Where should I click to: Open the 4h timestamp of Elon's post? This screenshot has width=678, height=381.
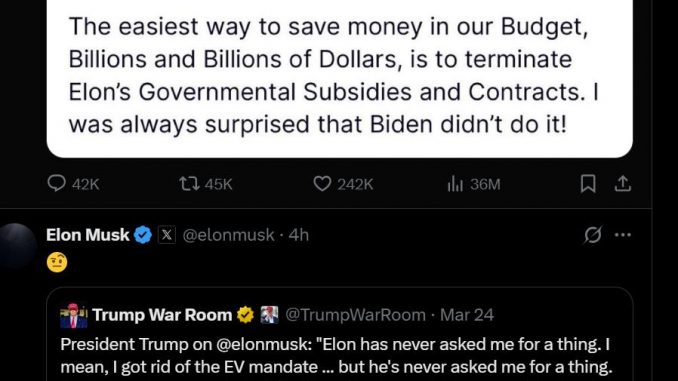tap(299, 235)
